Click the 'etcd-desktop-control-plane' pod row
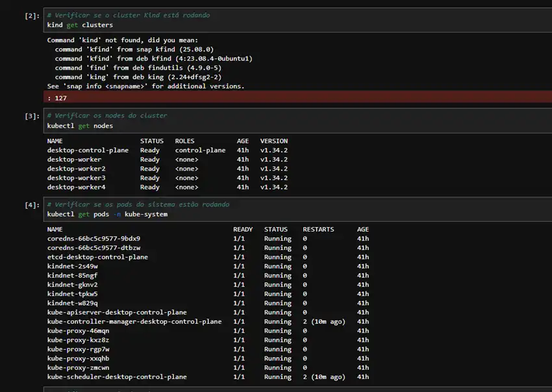Image resolution: width=552 pixels, height=392 pixels. point(97,257)
